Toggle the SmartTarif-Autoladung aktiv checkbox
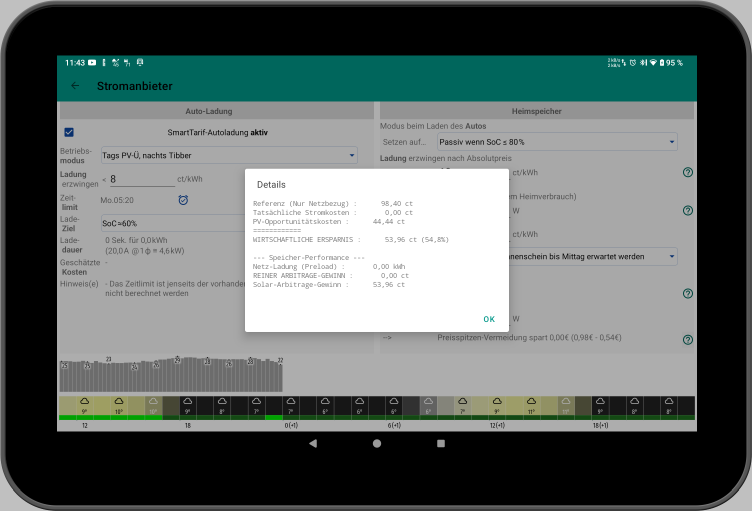Screen dimensions: 752x511 point(69,132)
